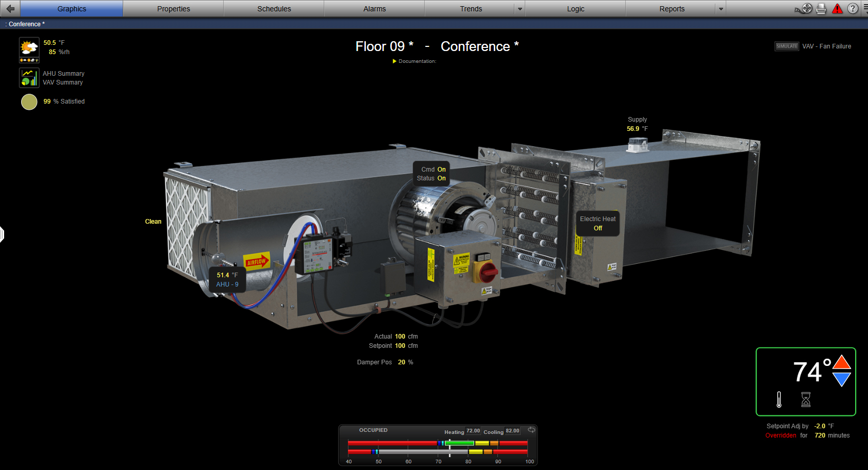Expand the Trends tab dropdown arrow
This screenshot has width=868, height=470.
pos(520,9)
